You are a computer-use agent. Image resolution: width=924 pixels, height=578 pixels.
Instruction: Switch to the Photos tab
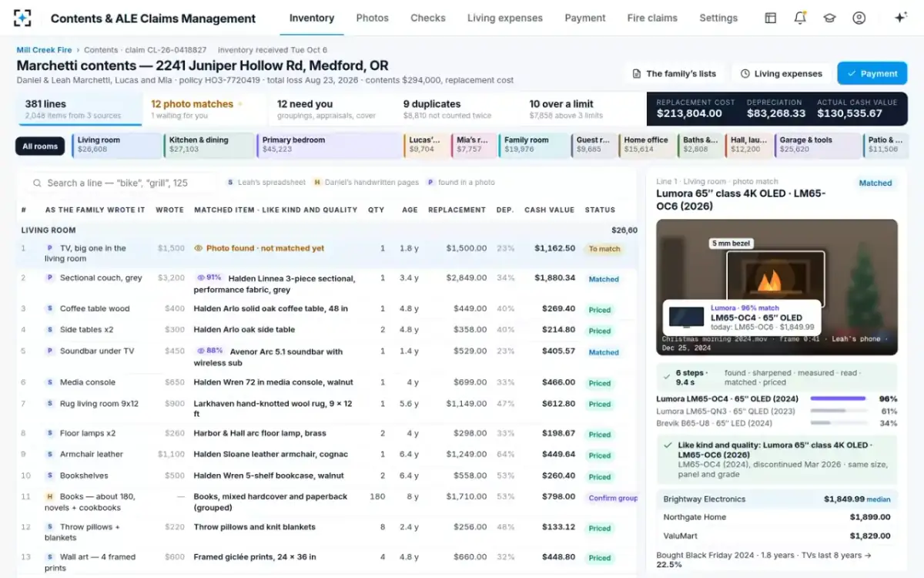372,18
